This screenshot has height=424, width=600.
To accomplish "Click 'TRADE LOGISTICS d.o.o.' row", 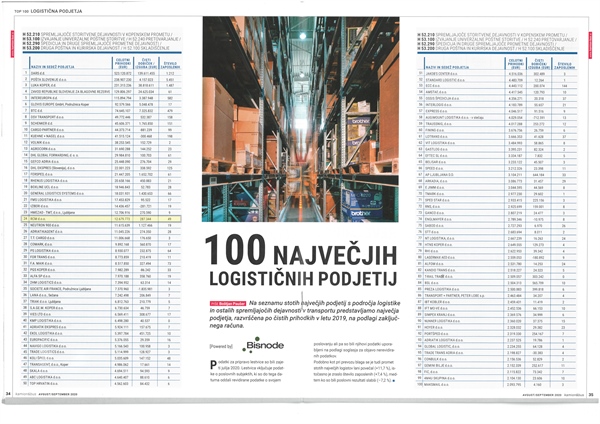I will (101, 352).
